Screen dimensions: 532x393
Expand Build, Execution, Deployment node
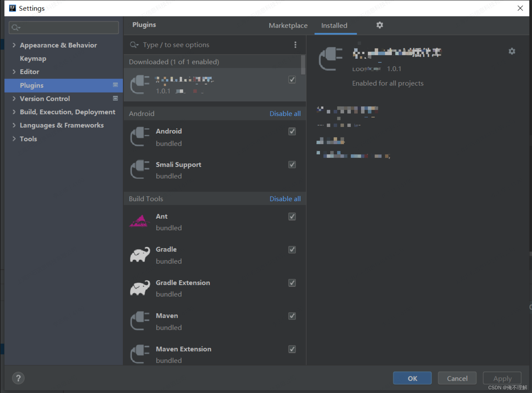14,112
